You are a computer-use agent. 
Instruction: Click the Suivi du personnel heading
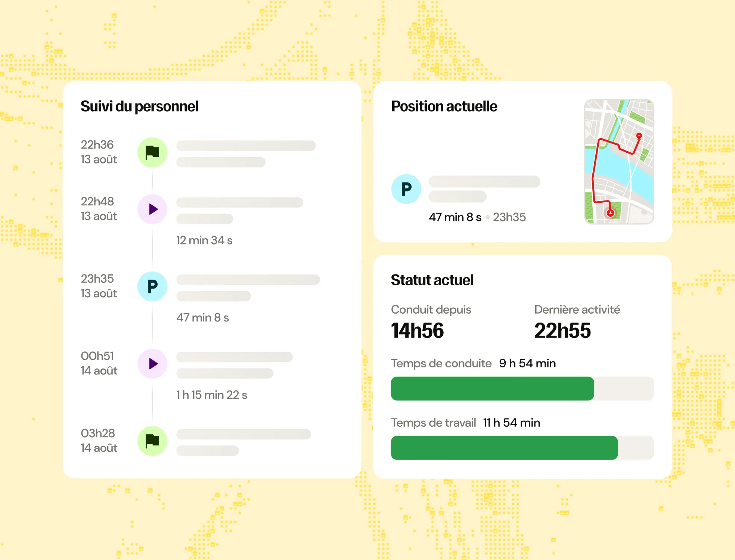[x=139, y=107]
